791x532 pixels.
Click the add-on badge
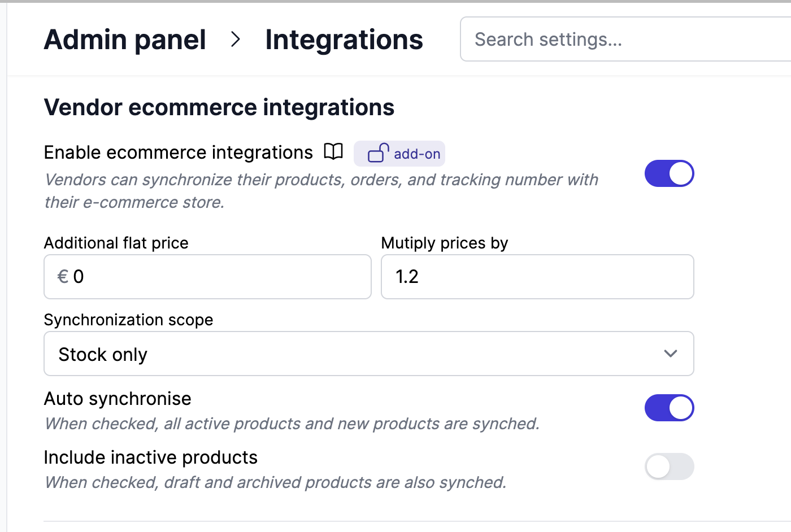pos(399,153)
